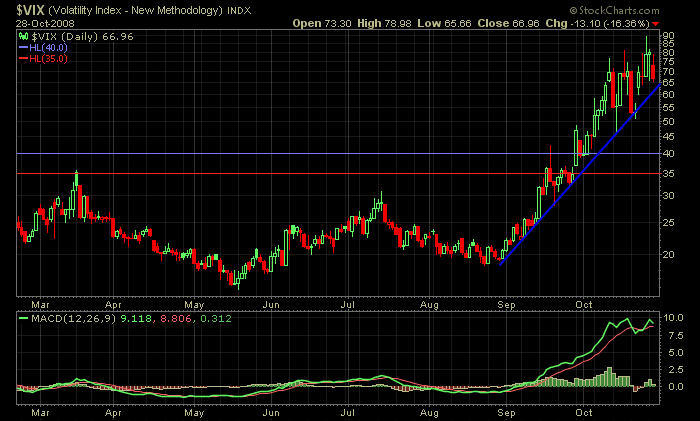Click the green dash before MACD(12,26,9)

[24, 318]
